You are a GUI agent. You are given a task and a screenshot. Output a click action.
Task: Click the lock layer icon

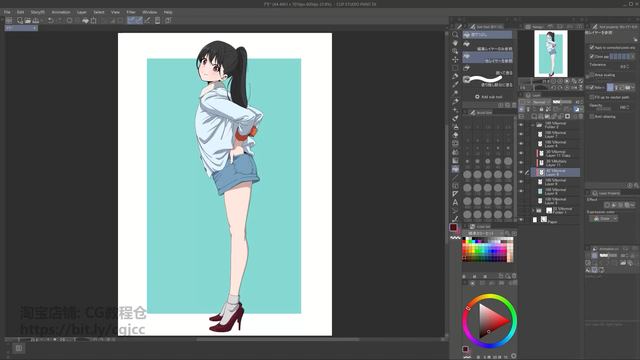click(542, 109)
